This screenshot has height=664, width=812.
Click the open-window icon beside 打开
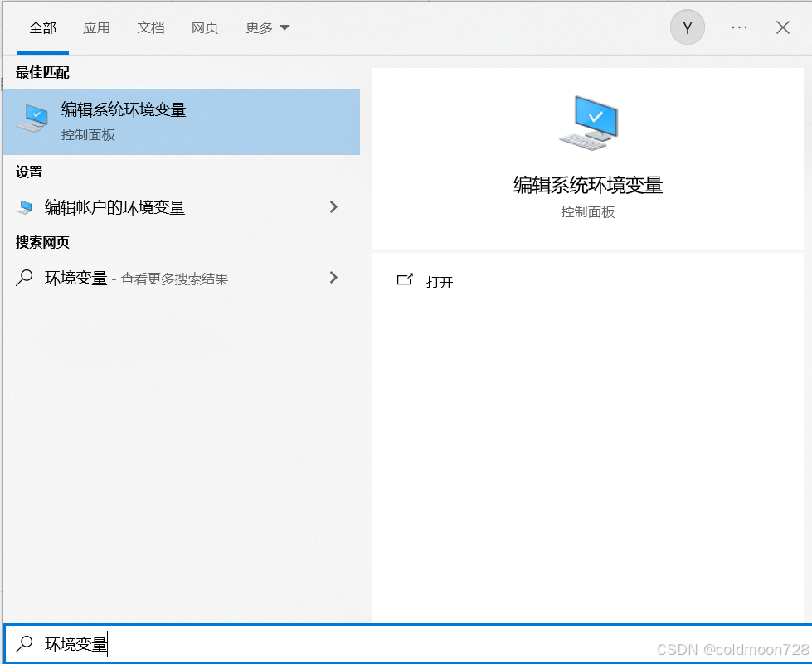coord(405,279)
